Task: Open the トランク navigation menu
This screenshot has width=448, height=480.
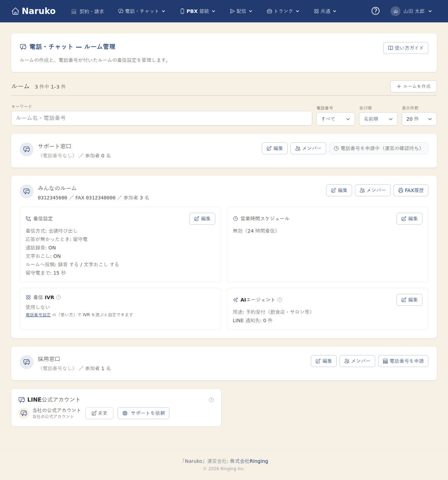Action: click(283, 11)
